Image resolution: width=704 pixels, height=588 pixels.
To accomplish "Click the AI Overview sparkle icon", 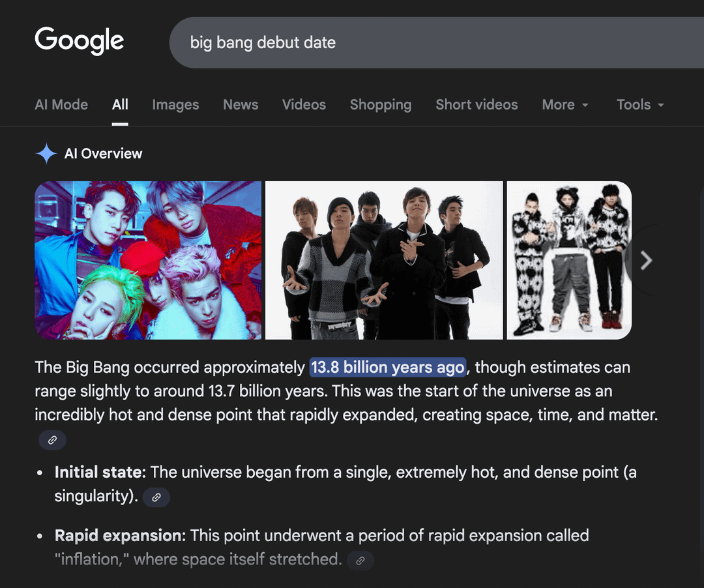I will point(46,154).
